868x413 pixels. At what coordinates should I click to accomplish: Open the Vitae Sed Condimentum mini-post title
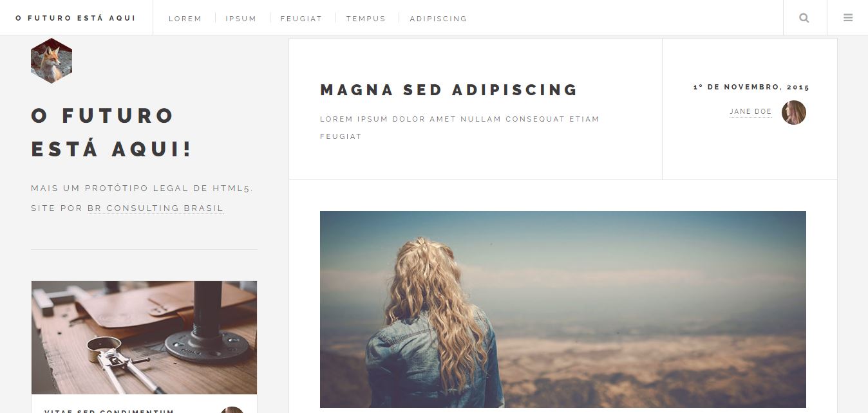(x=109, y=411)
